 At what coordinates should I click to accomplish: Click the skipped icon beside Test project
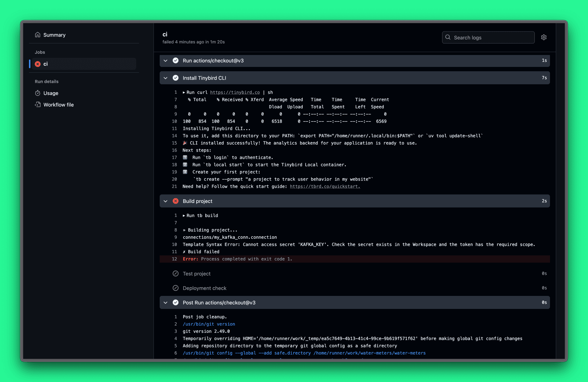[x=176, y=273]
